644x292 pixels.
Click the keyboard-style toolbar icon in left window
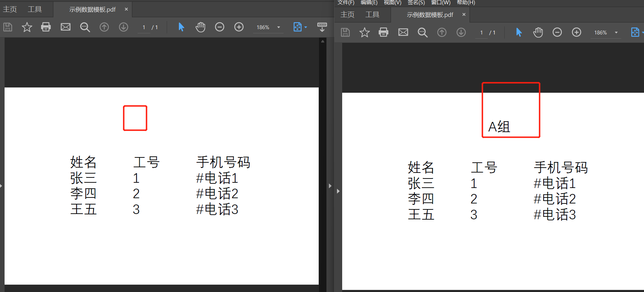(322, 27)
